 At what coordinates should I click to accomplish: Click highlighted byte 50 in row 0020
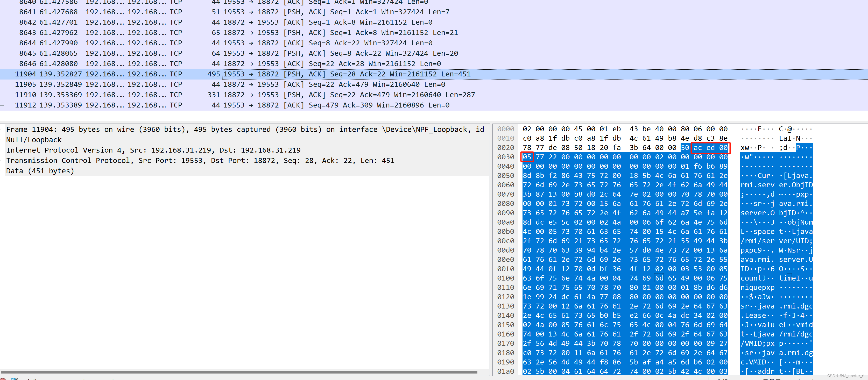[685, 148]
